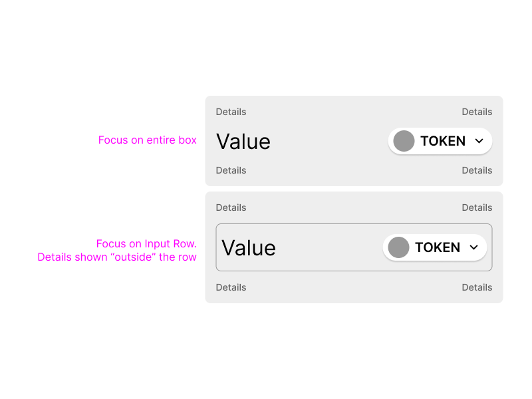Click the top-right Details label in the lower box

477,207
